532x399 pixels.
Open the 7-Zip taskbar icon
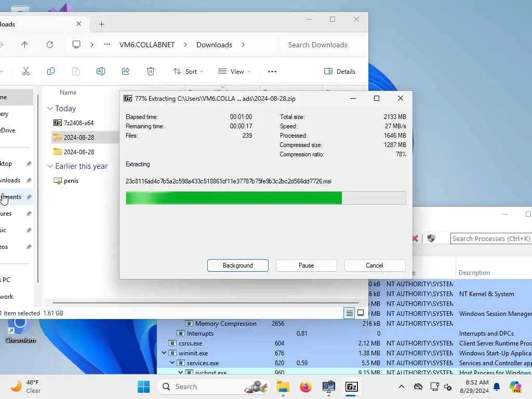[352, 387]
